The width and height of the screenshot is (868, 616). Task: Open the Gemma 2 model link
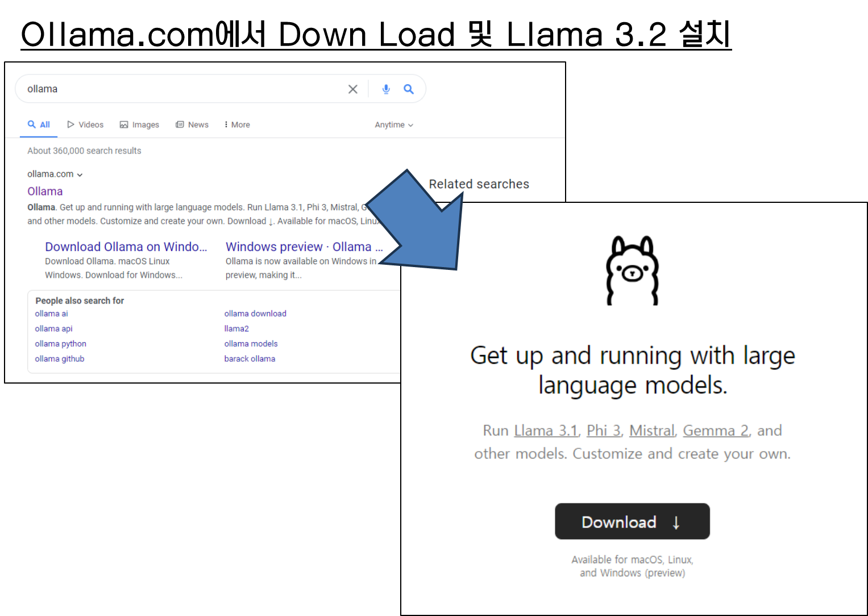[716, 431]
